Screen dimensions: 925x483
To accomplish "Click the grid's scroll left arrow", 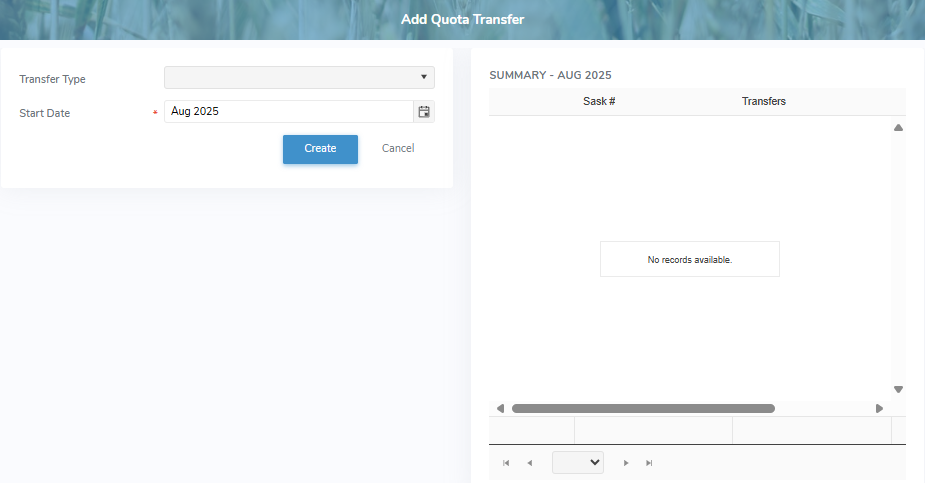I will pyautogui.click(x=500, y=408).
